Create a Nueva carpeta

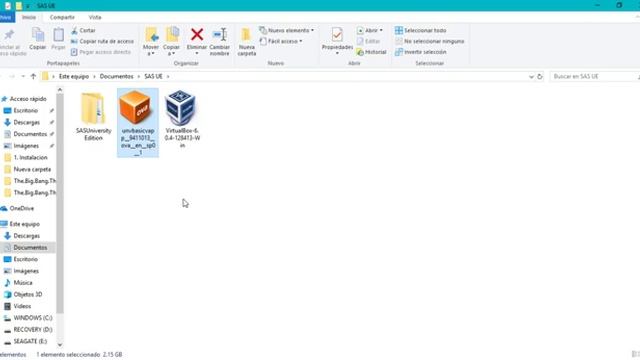(247, 41)
